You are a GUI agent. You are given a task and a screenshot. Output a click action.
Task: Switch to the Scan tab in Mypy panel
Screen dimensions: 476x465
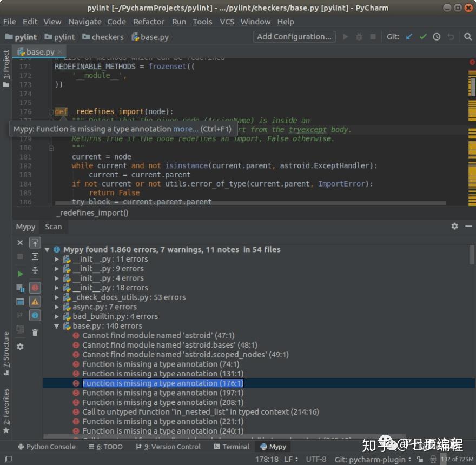(x=53, y=227)
